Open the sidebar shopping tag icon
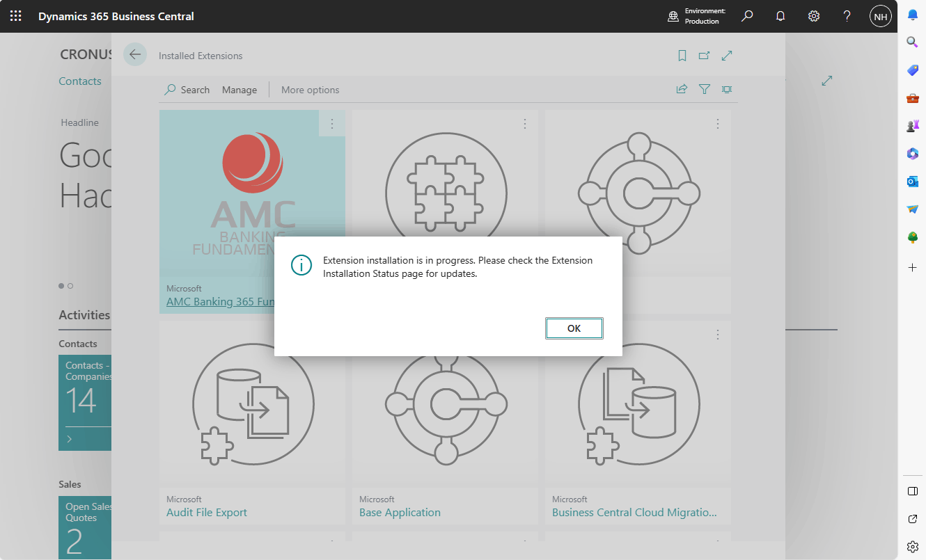Screen dimensions: 926x560 click(x=912, y=70)
